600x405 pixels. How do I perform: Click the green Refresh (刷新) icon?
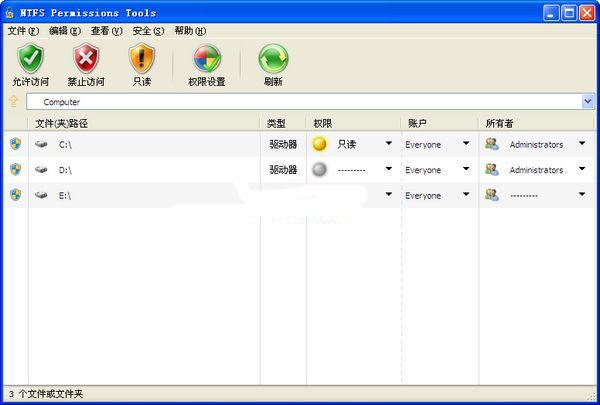tap(273, 59)
